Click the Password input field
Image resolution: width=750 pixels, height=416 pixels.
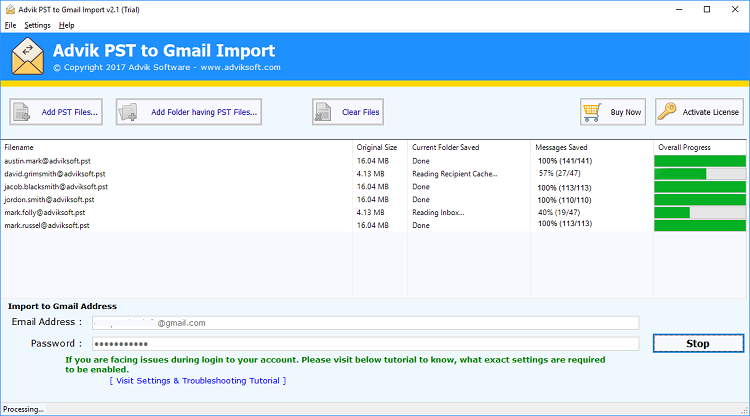[x=365, y=344]
